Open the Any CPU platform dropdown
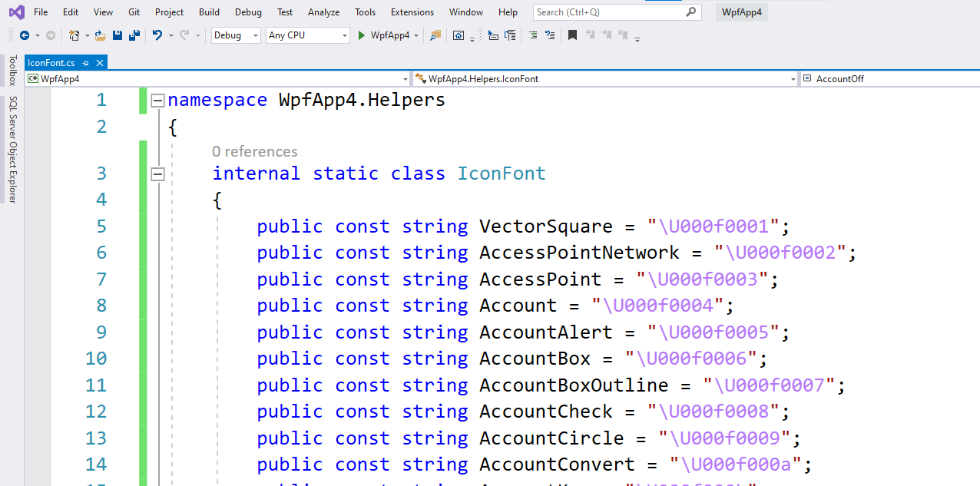This screenshot has width=980, height=486. tap(308, 35)
